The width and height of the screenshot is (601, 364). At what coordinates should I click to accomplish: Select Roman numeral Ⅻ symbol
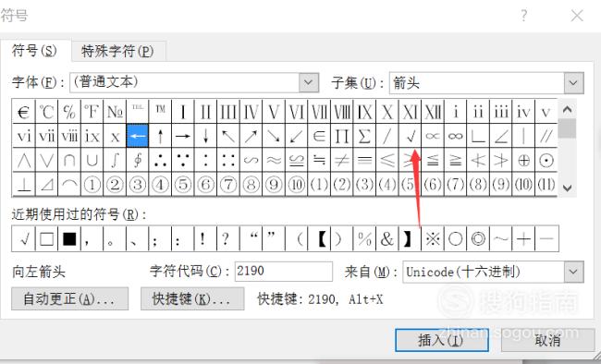point(433,112)
